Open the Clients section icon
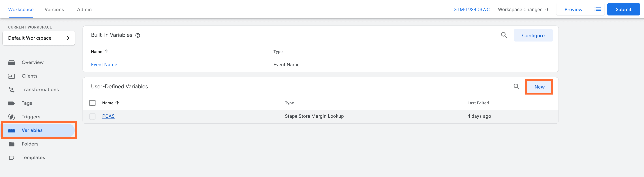Viewport: 644px width, 177px height. pos(12,76)
